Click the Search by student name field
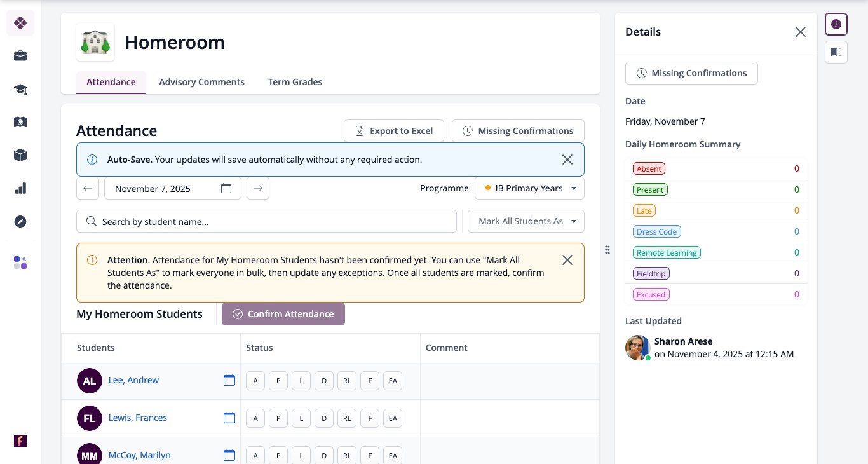868x464 pixels. (266, 221)
